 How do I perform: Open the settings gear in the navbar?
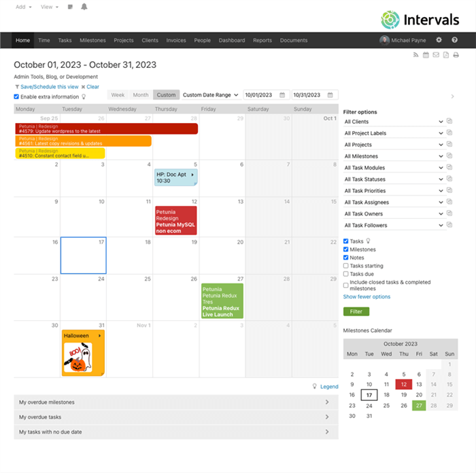(439, 40)
